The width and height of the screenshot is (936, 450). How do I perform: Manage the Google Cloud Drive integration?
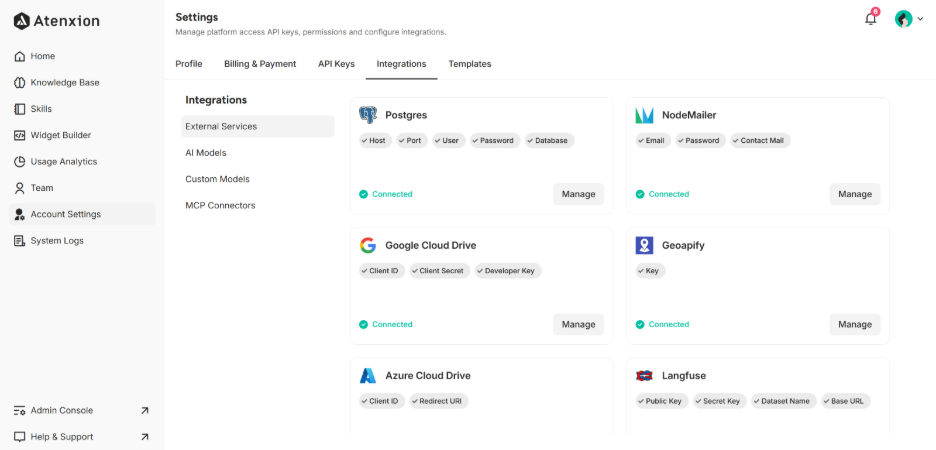(578, 325)
